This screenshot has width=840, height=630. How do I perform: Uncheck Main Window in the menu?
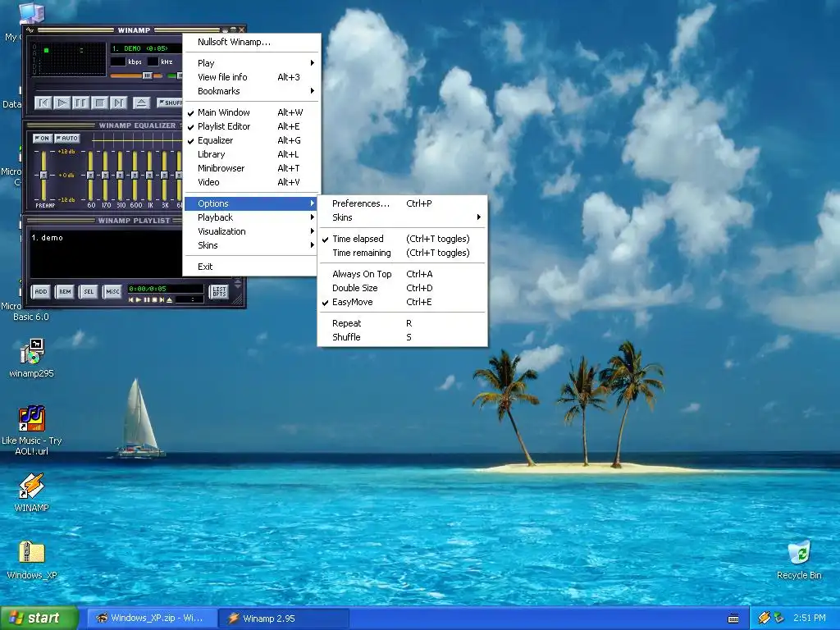tap(251, 112)
